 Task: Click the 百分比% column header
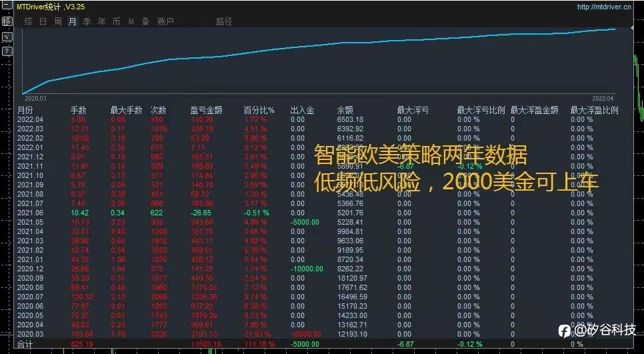pos(259,110)
